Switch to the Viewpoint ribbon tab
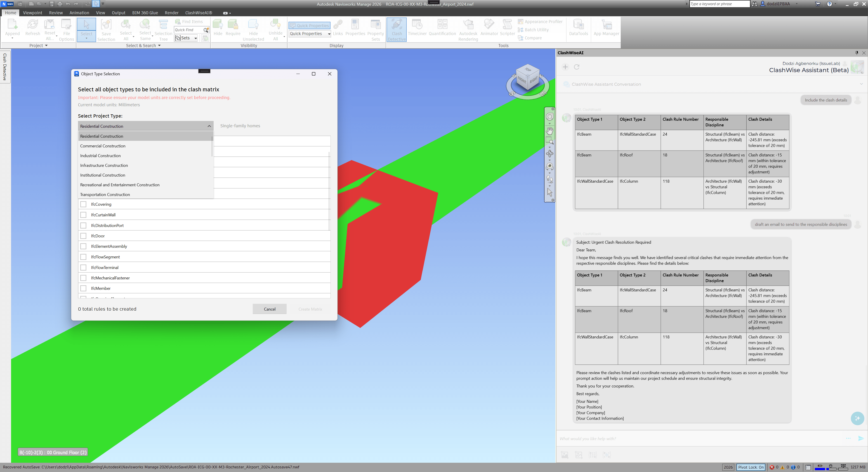This screenshot has height=472, width=868. pyautogui.click(x=32, y=13)
